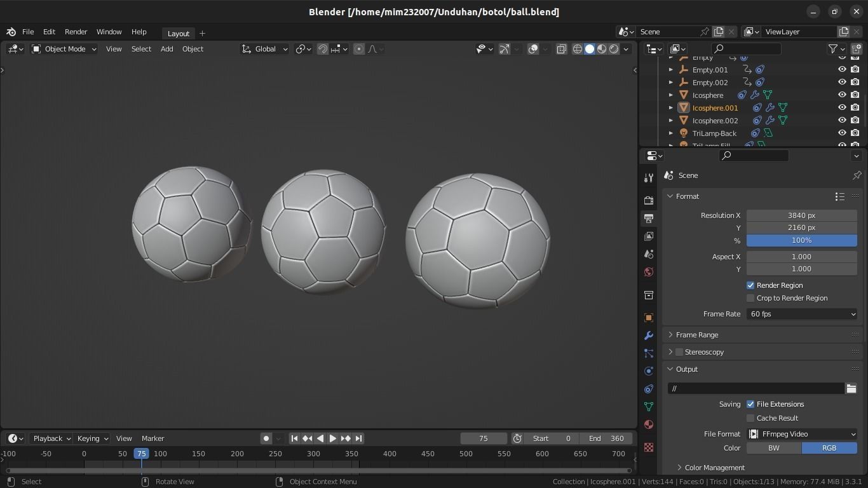
Task: Open the File Format dropdown
Action: (802, 434)
